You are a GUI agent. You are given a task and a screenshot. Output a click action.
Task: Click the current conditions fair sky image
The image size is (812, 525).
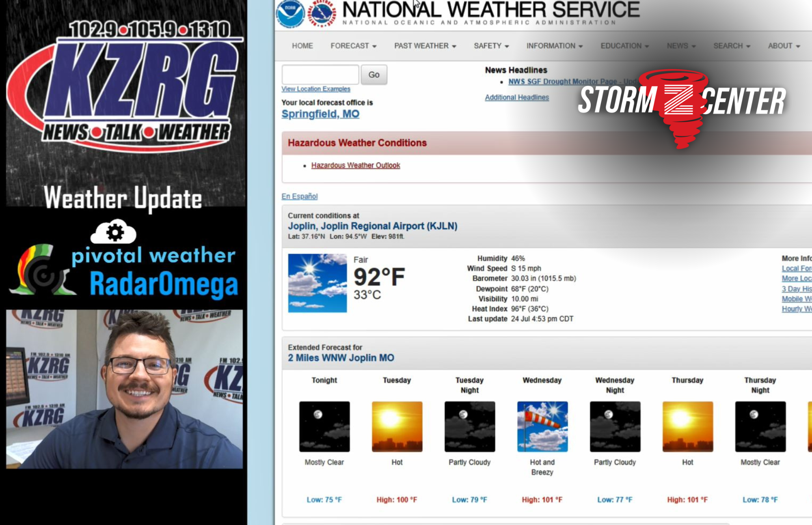pyautogui.click(x=317, y=283)
